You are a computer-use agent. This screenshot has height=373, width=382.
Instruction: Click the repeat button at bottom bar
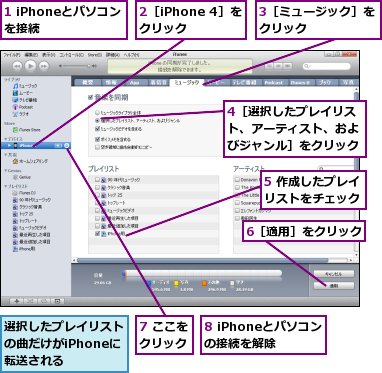(44, 301)
